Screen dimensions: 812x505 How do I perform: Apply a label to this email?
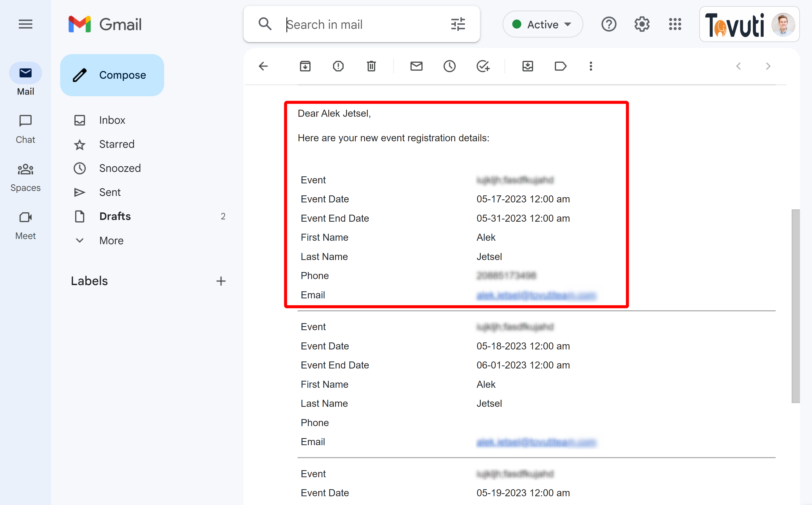click(560, 66)
